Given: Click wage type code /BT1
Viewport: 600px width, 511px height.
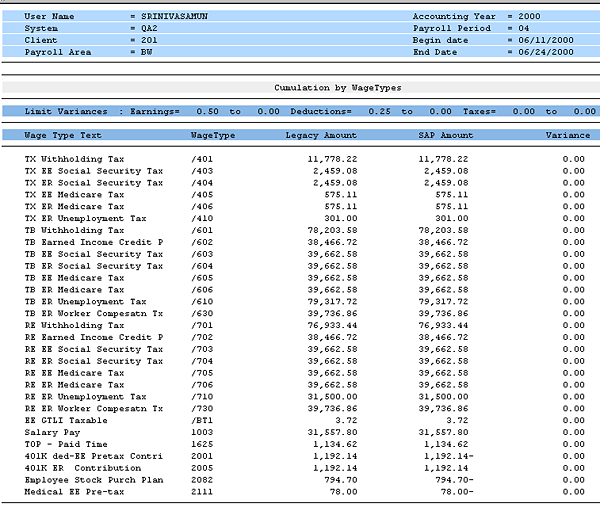Looking at the screenshot, I should point(201,420).
